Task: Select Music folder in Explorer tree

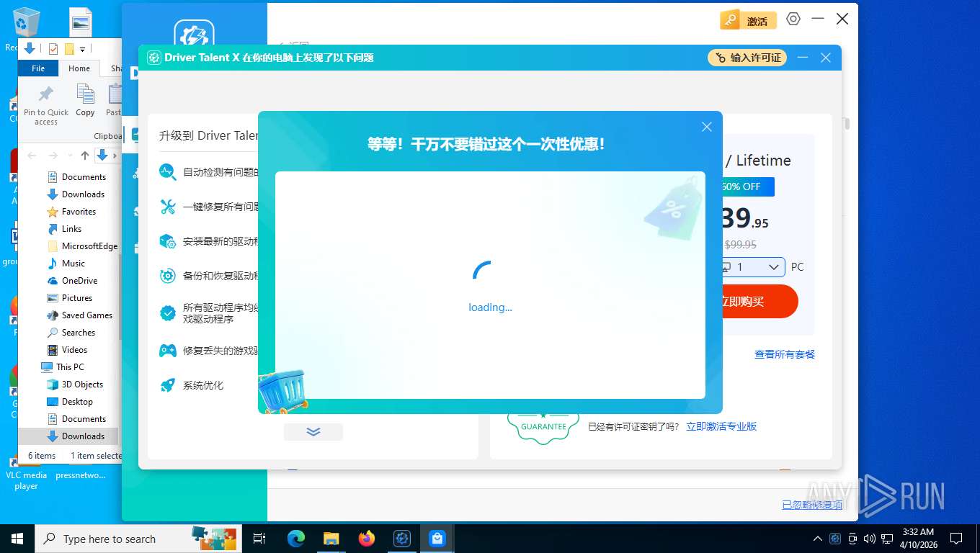Action: click(x=73, y=264)
